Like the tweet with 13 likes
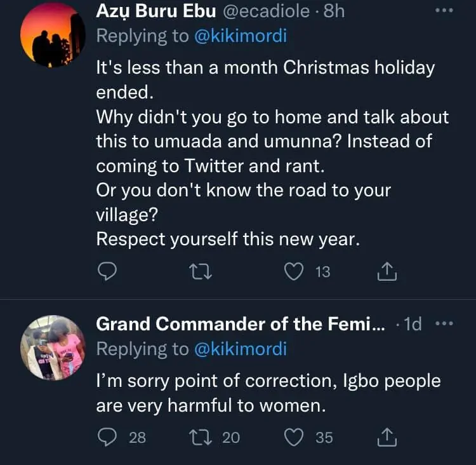 pyautogui.click(x=293, y=272)
